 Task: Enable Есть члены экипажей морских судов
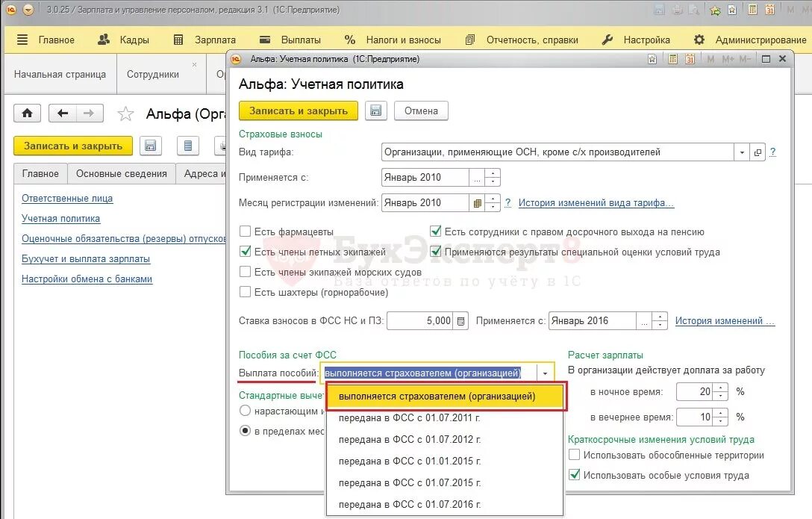click(246, 271)
